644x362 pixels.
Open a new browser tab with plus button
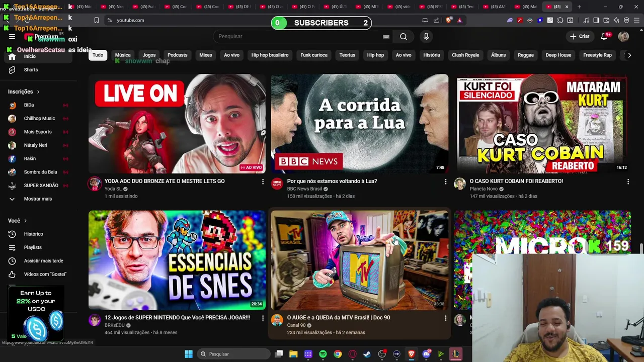coord(579,7)
